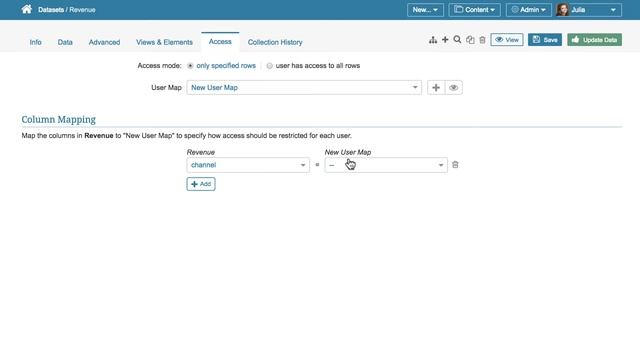The height and width of the screenshot is (360, 640).
Task: Click the hierarchy diagram icon
Action: (433, 40)
